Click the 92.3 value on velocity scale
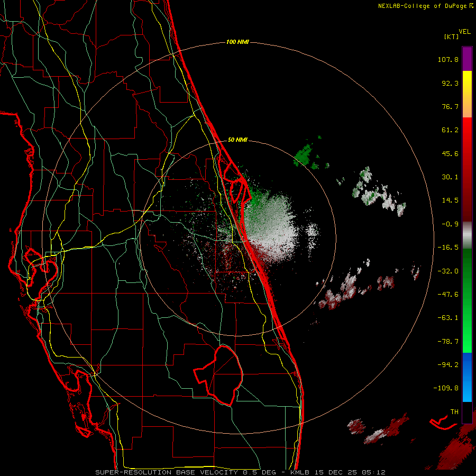 450,83
